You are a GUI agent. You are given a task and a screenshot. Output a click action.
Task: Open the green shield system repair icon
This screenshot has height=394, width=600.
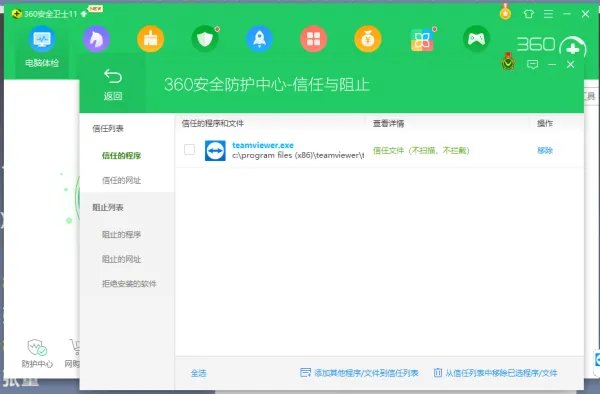(205, 39)
